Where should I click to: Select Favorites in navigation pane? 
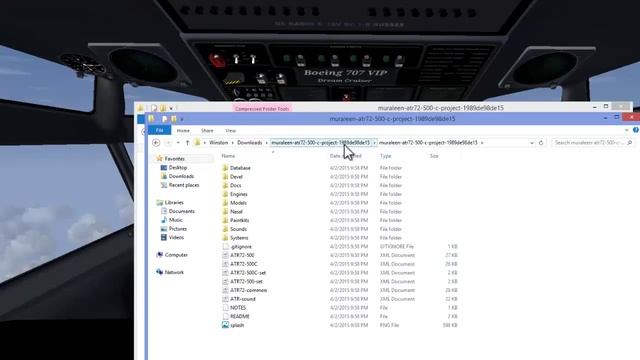coord(175,159)
